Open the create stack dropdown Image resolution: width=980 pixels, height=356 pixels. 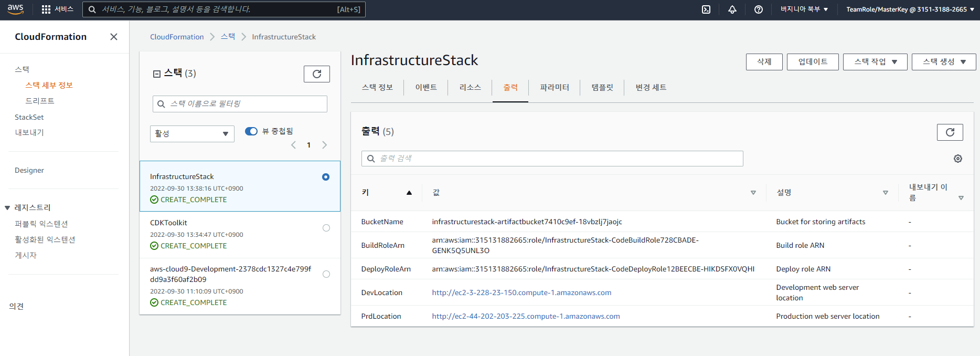pos(944,62)
